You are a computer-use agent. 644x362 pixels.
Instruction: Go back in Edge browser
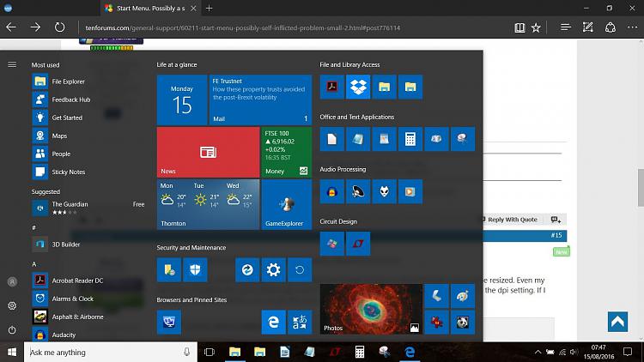click(x=11, y=27)
